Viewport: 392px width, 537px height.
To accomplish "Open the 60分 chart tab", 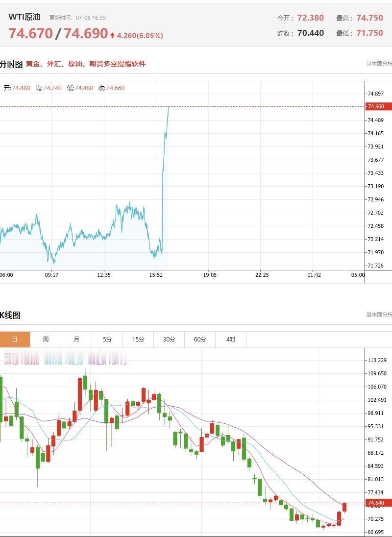I will [199, 340].
